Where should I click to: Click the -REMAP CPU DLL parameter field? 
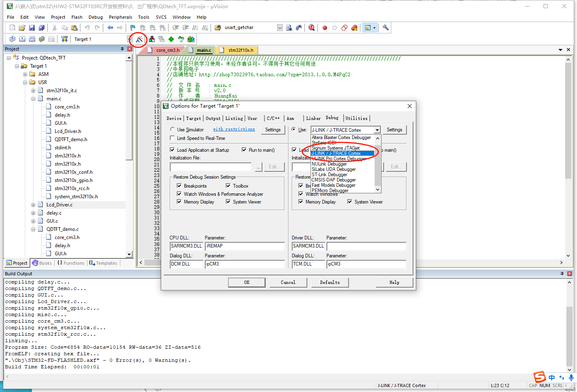pyautogui.click(x=244, y=246)
